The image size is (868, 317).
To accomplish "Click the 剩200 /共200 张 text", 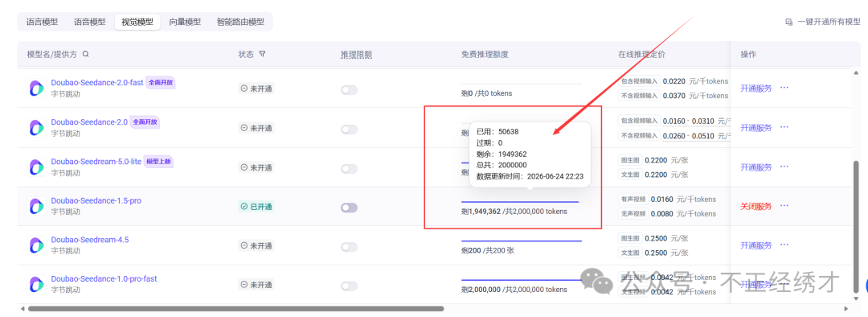I will click(487, 250).
